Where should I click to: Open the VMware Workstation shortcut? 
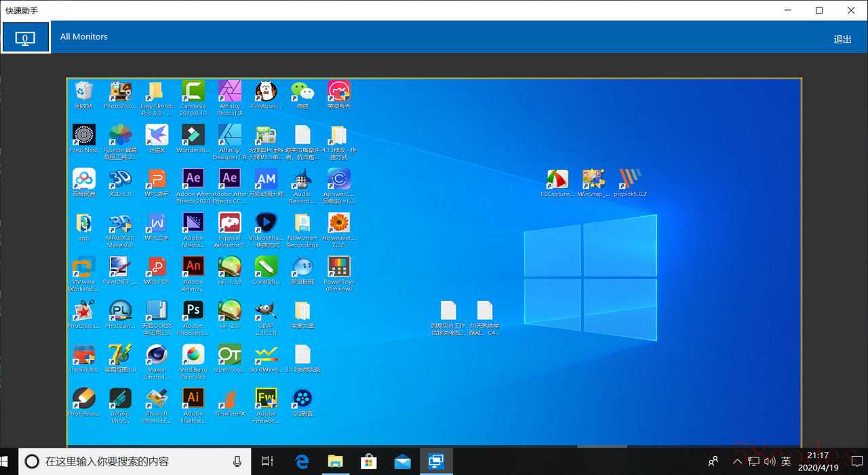(x=84, y=267)
